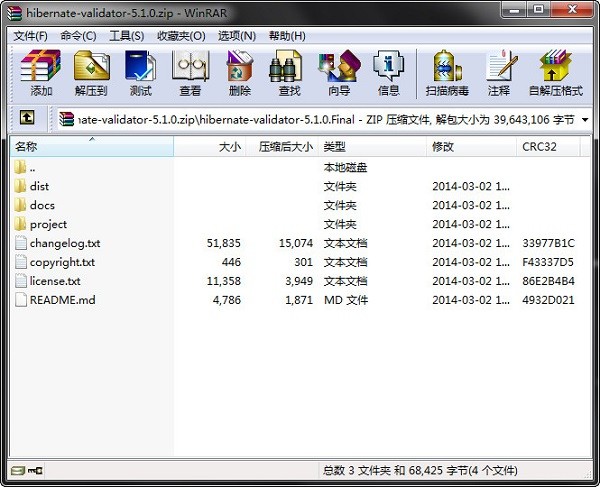The width and height of the screenshot is (600, 487).
Task: Open the 工具(S) menu
Action: coord(127,36)
